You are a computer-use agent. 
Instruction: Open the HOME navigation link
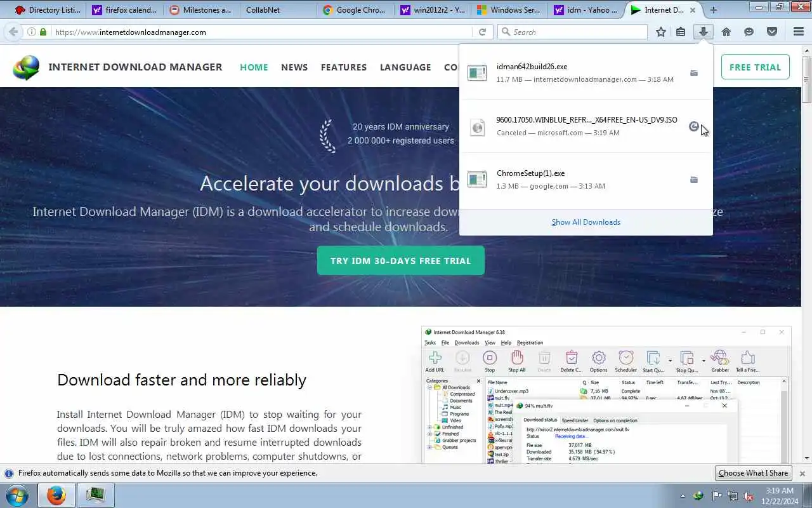pos(254,67)
